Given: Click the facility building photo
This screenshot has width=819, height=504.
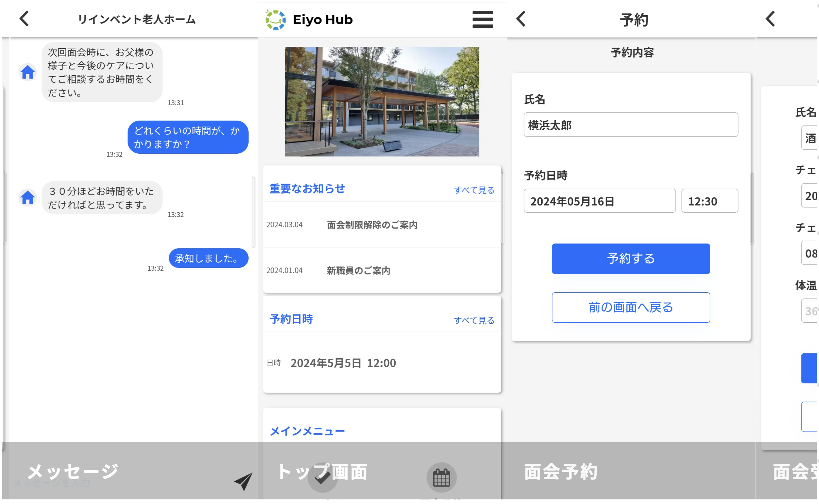Looking at the screenshot, I should [382, 102].
